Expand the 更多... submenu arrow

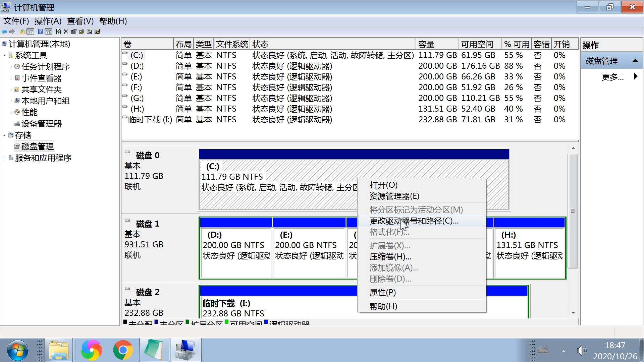(636, 77)
